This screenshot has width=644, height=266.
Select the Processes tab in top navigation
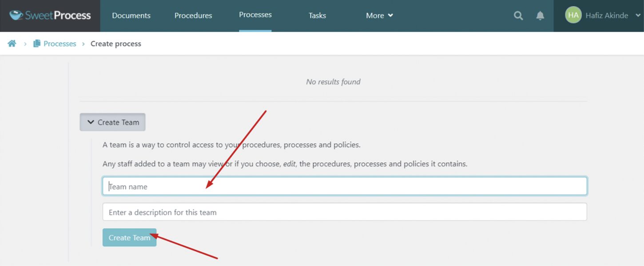pyautogui.click(x=255, y=15)
